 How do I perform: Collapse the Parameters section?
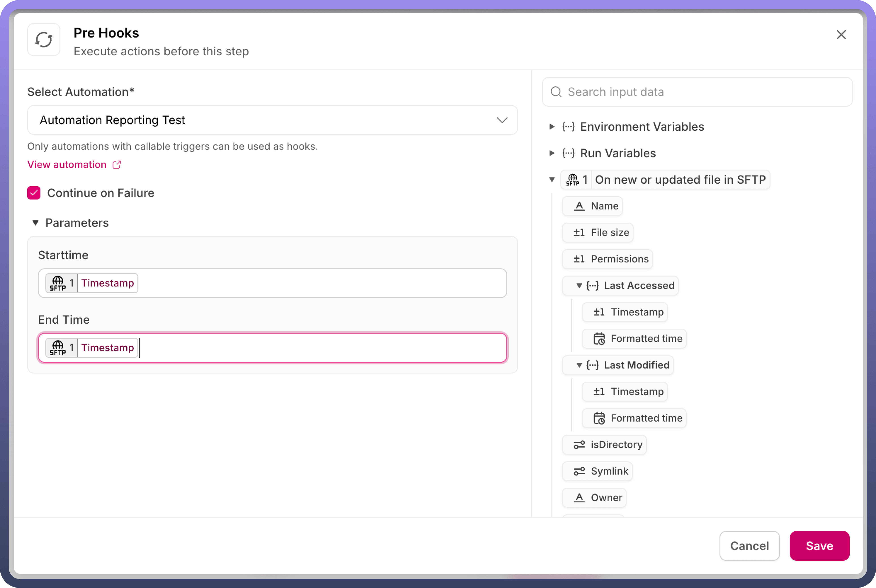[x=36, y=223]
